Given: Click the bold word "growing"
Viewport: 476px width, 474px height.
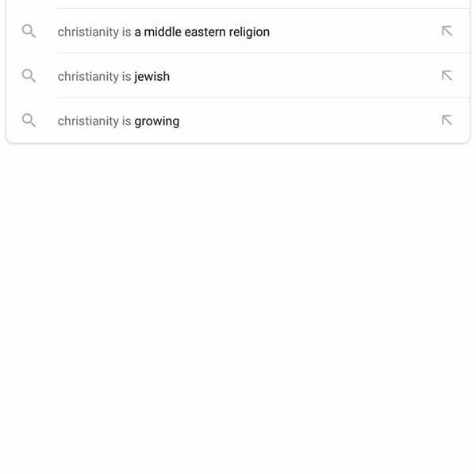Looking at the screenshot, I should tap(157, 120).
